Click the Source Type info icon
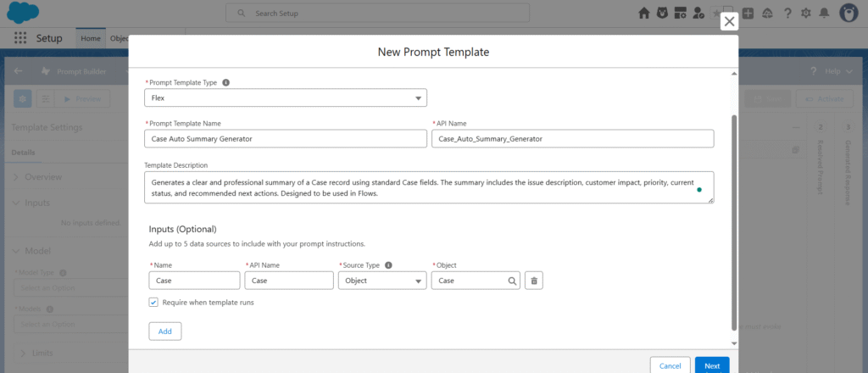Screen dimensions: 868x373 pyautogui.click(x=388, y=264)
